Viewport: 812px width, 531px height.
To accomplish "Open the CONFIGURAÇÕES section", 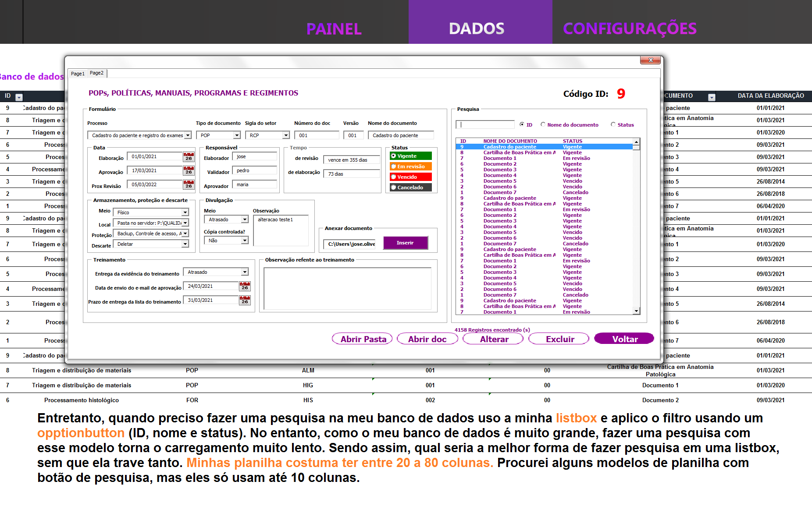I will point(630,28).
